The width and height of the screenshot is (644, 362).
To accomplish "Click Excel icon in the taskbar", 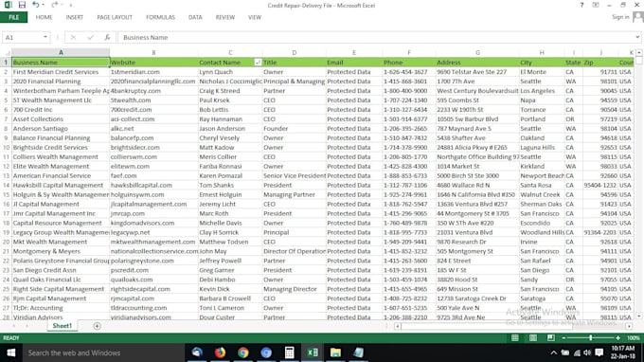I will (x=313, y=353).
